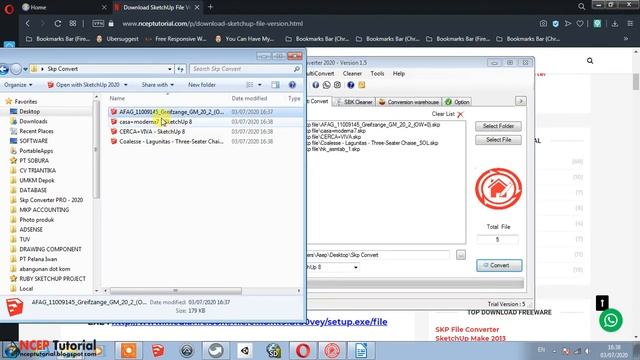Click New folder in Explorer toolbar
This screenshot has width=640, height=360.
(x=202, y=85)
